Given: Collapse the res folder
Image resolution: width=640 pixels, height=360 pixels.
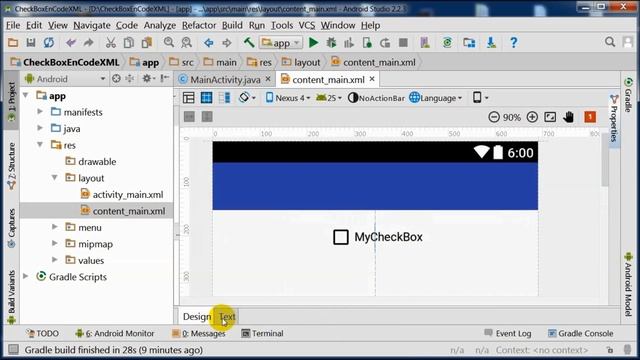Looking at the screenshot, I should tap(40, 144).
